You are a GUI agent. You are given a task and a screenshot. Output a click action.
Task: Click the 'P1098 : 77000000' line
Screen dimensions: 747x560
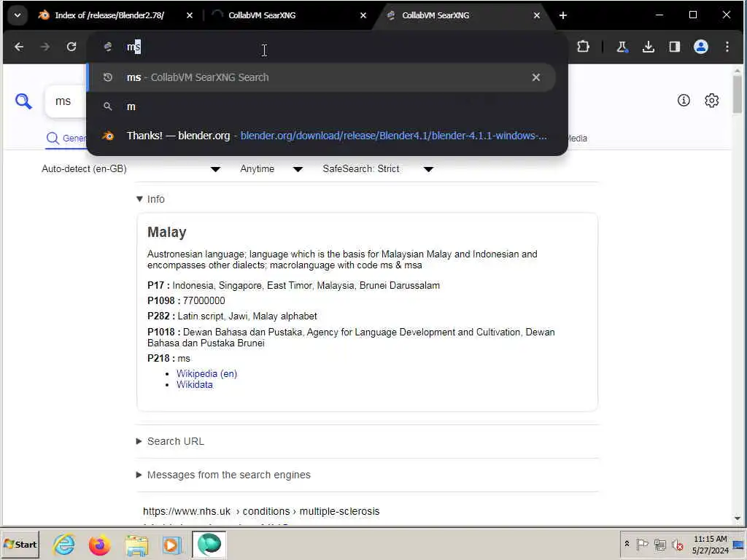[186, 301]
